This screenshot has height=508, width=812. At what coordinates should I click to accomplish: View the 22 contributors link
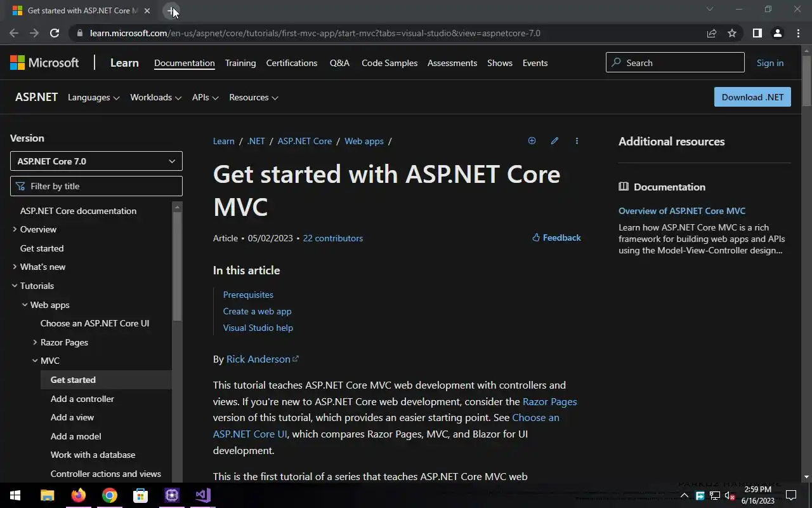[x=333, y=238]
